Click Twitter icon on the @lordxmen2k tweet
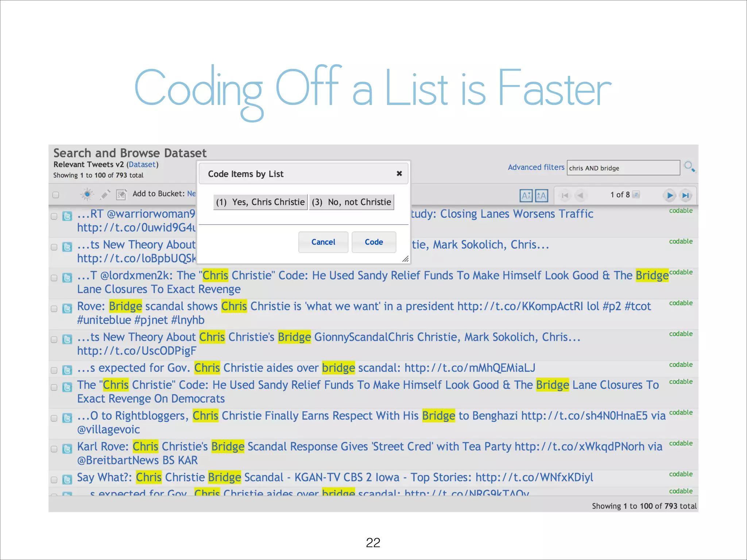This screenshot has width=747, height=560. coord(67,278)
